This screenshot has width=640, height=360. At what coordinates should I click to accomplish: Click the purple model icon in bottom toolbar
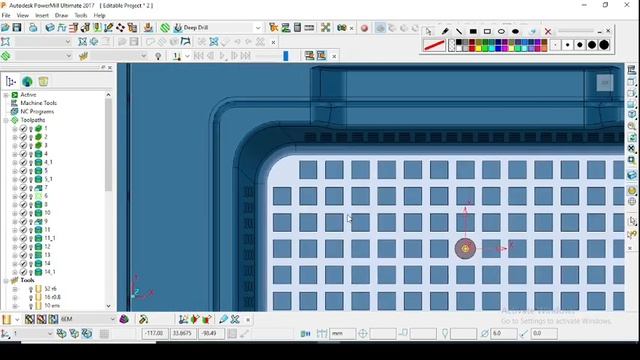click(124, 319)
